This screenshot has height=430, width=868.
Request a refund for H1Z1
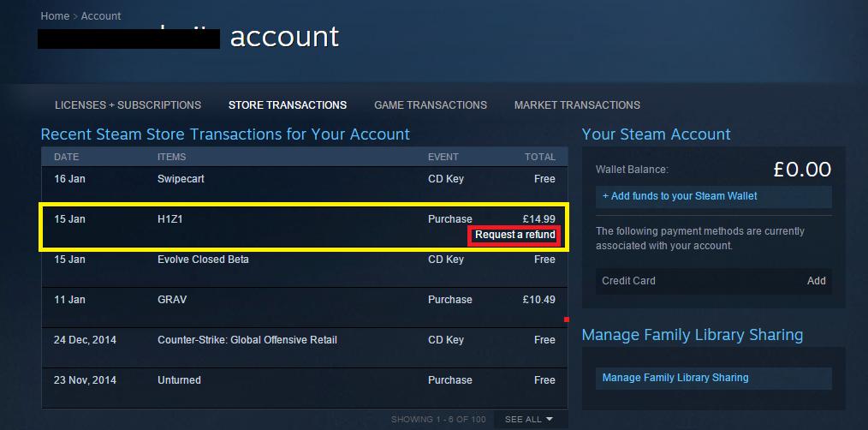tap(514, 235)
